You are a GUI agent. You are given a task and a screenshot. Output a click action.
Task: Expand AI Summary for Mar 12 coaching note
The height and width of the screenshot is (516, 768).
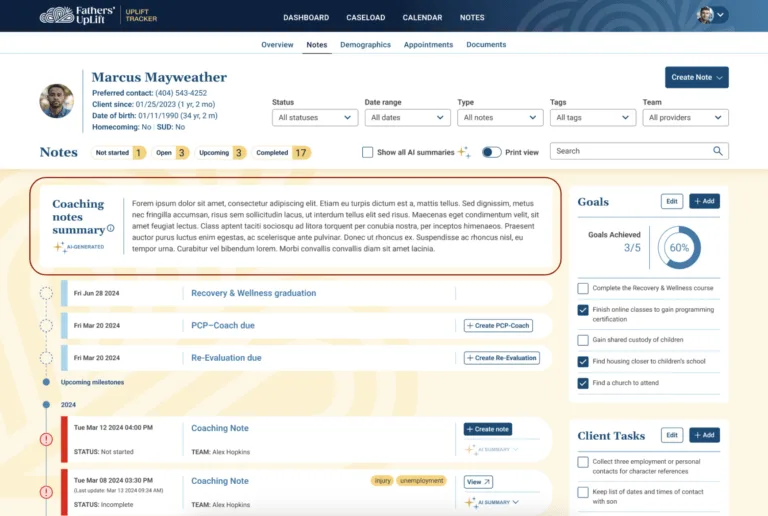[x=492, y=449]
